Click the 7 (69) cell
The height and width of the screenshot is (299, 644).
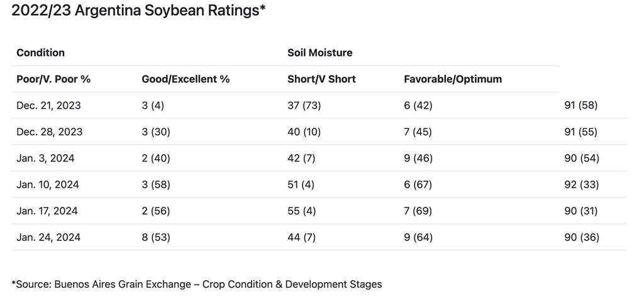pos(418,211)
